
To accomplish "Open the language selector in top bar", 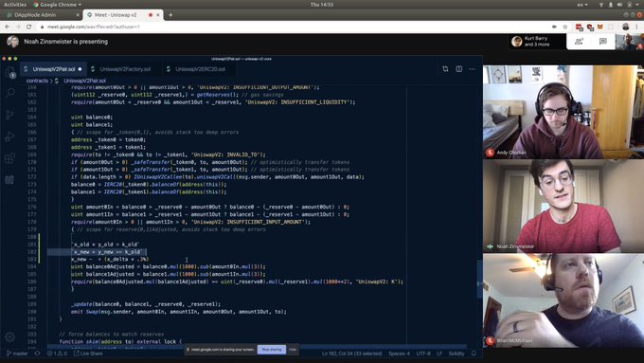I will [582, 5].
